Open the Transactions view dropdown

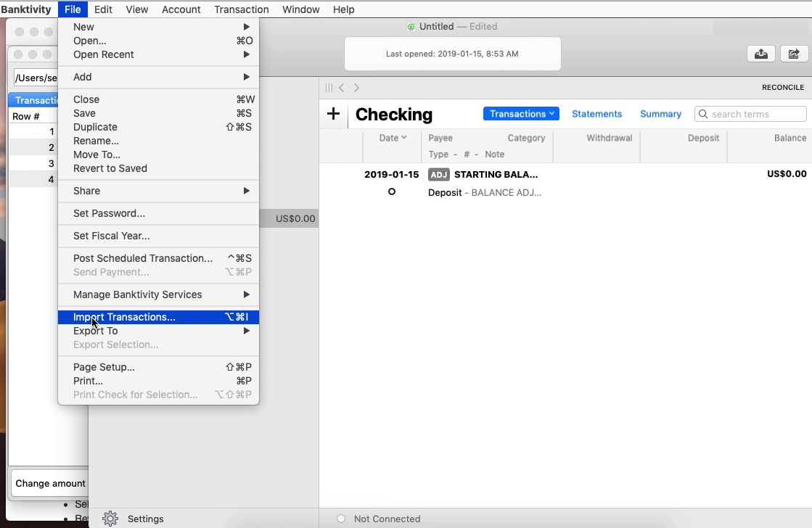pyautogui.click(x=521, y=114)
